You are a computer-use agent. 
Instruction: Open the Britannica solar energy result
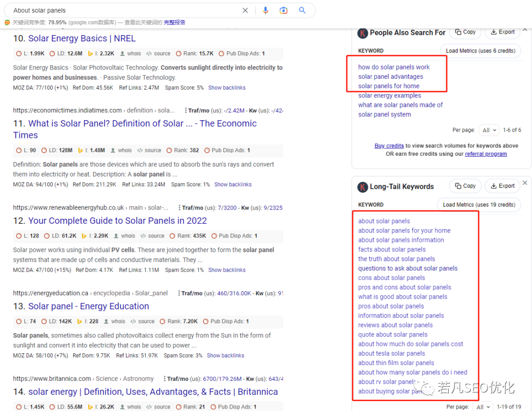[153, 392]
